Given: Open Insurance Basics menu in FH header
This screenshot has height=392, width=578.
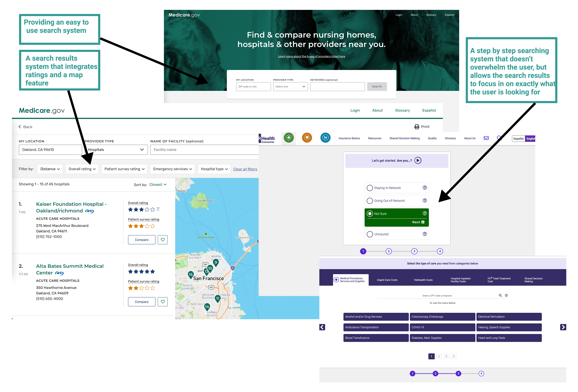Looking at the screenshot, I should 349,138.
